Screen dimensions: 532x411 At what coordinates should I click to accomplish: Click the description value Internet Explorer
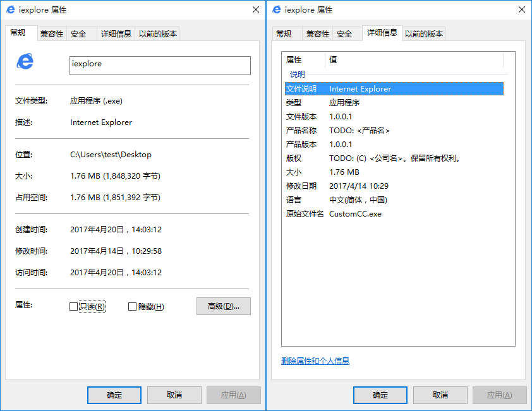coord(101,122)
